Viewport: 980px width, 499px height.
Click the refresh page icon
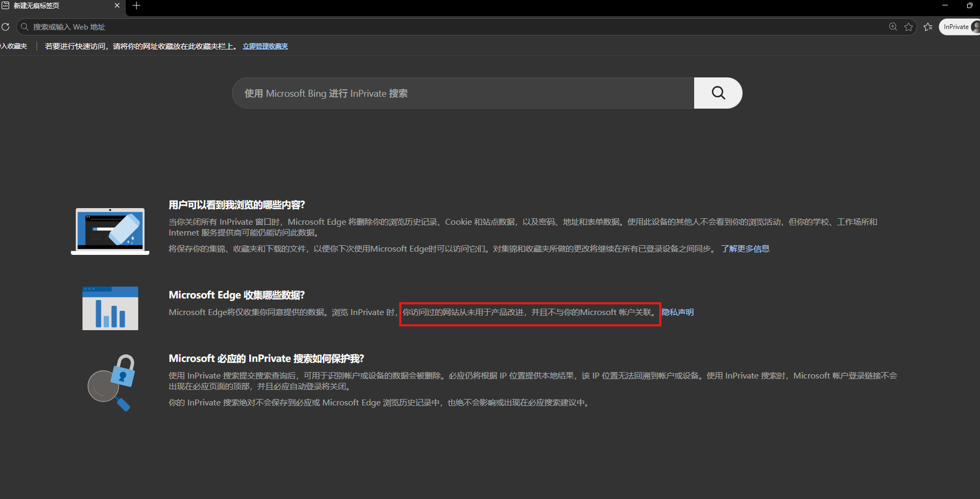pos(5,27)
